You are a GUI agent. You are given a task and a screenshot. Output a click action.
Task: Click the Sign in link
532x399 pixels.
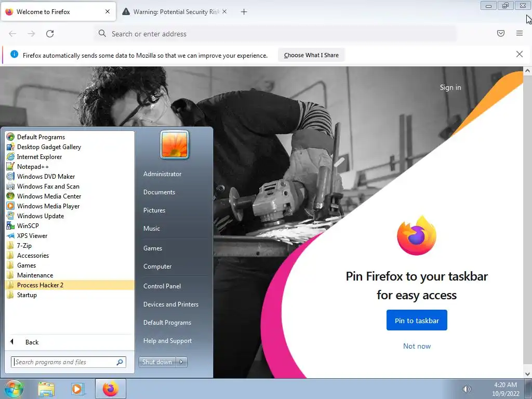(450, 87)
